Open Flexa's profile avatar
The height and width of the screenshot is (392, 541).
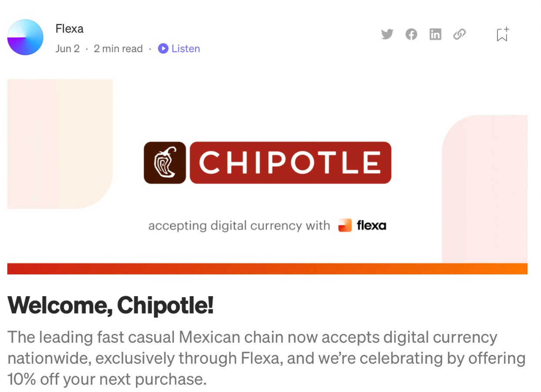pos(25,37)
